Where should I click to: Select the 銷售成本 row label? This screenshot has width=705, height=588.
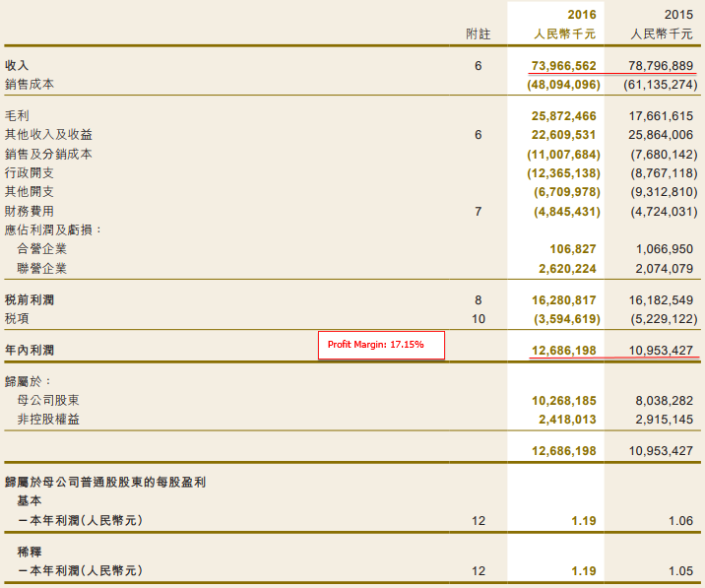(x=30, y=85)
